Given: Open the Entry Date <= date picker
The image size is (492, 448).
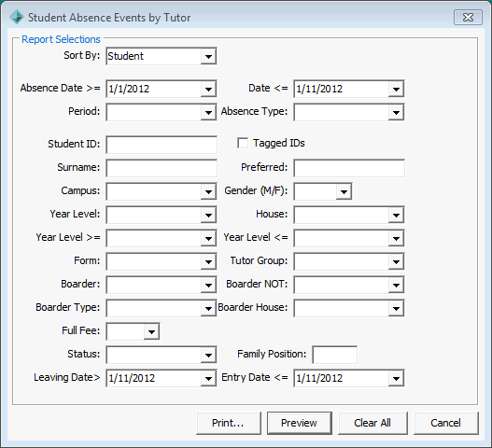Looking at the screenshot, I should (396, 378).
